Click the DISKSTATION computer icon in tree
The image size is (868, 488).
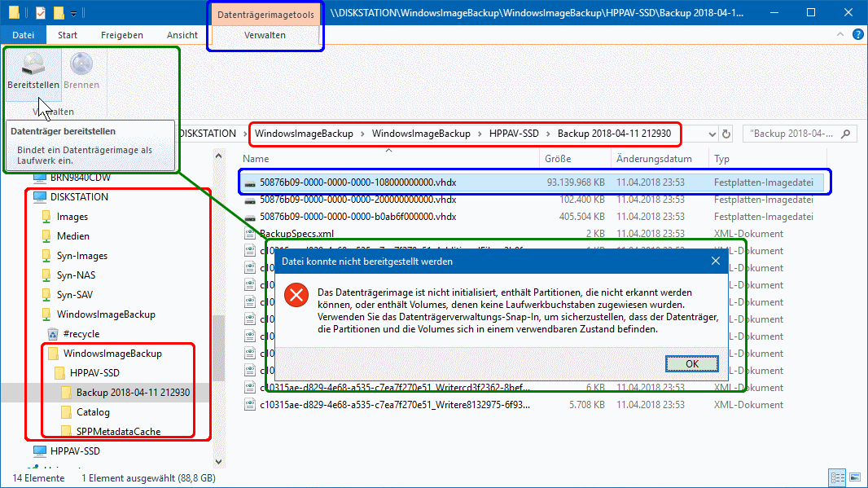coord(40,197)
